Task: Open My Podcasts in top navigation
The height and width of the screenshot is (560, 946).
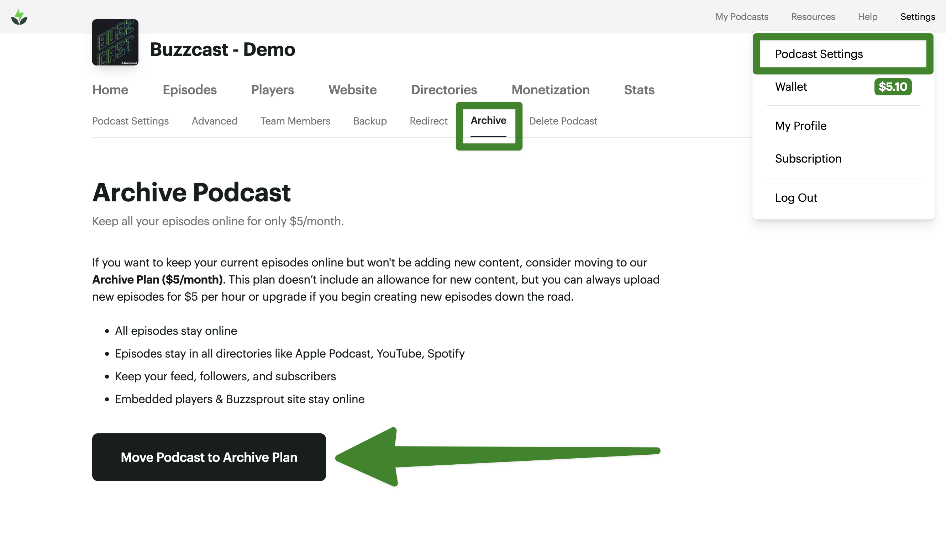Action: tap(741, 17)
